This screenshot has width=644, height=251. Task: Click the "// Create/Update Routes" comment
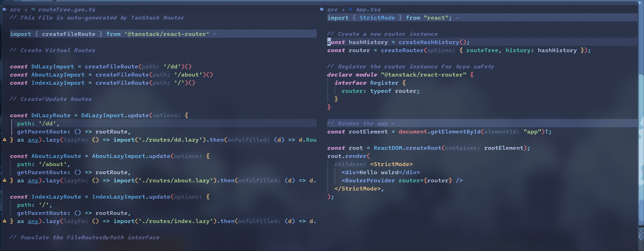pyautogui.click(x=51, y=99)
